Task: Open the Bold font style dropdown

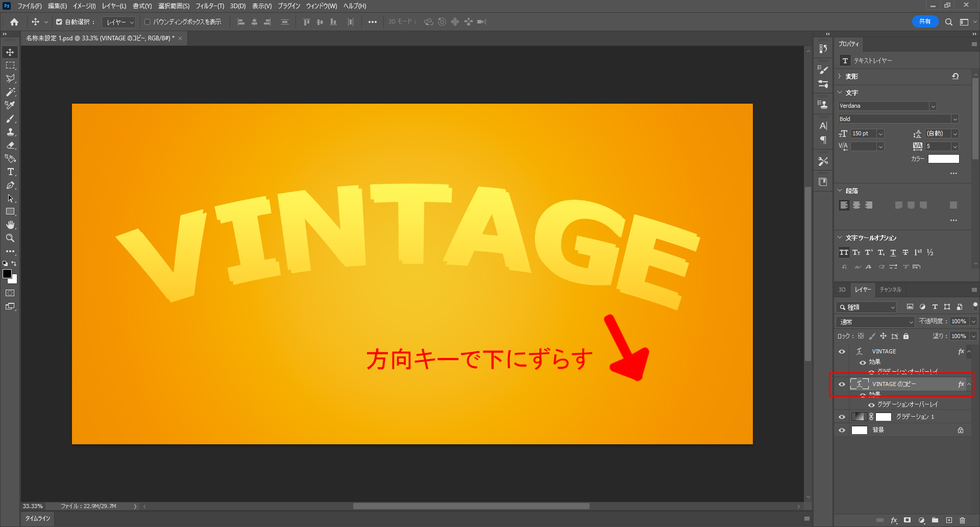Action: [x=954, y=119]
